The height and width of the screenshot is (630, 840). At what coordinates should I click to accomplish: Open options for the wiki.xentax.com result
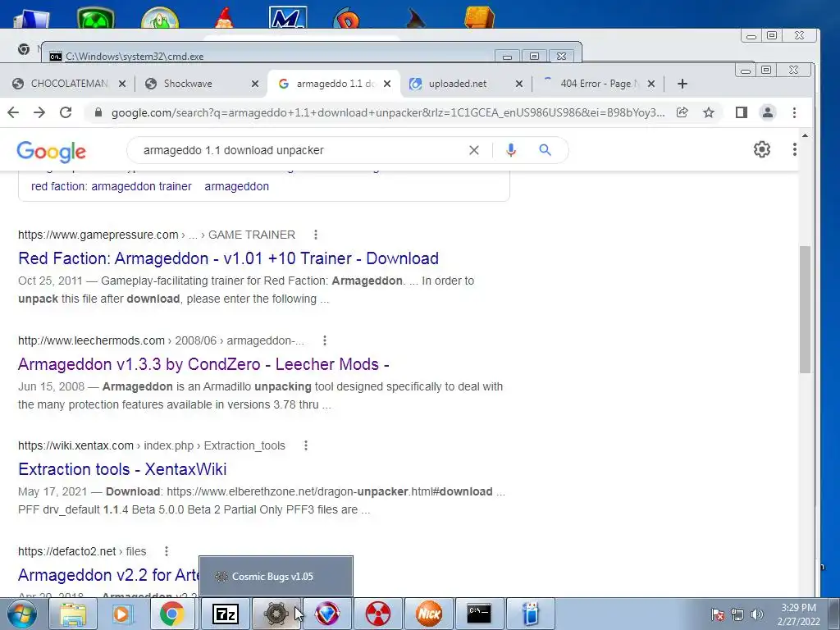306,445
